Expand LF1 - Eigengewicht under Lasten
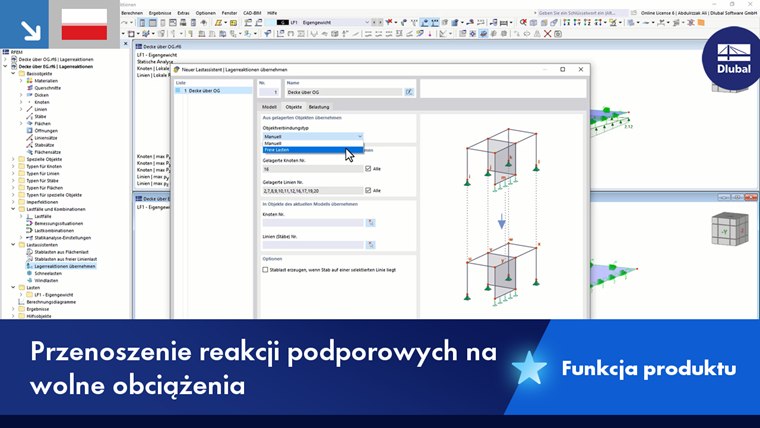The height and width of the screenshot is (428, 760). 21,295
